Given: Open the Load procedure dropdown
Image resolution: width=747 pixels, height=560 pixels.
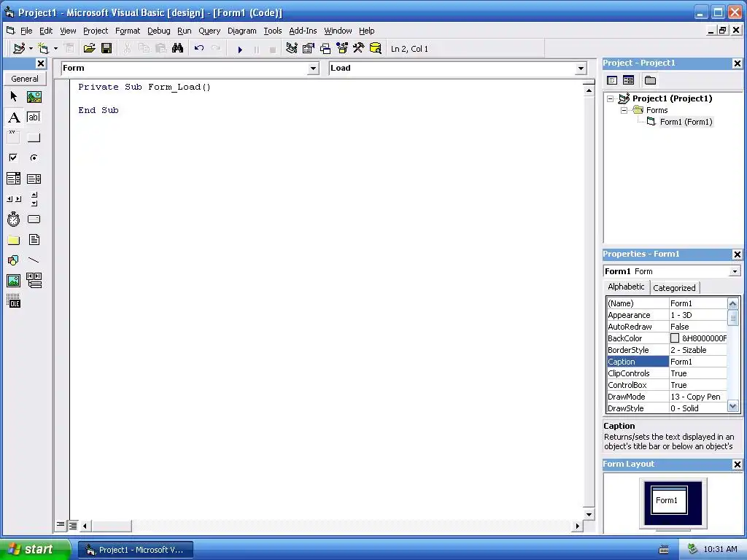Looking at the screenshot, I should [581, 69].
